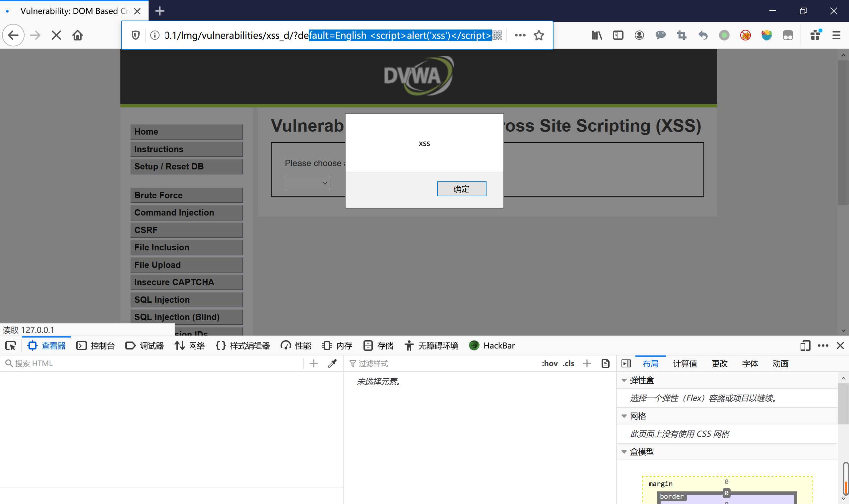849x504 pixels.
Task: Close the Vulnerability DOM Based tab
Action: pyautogui.click(x=137, y=11)
